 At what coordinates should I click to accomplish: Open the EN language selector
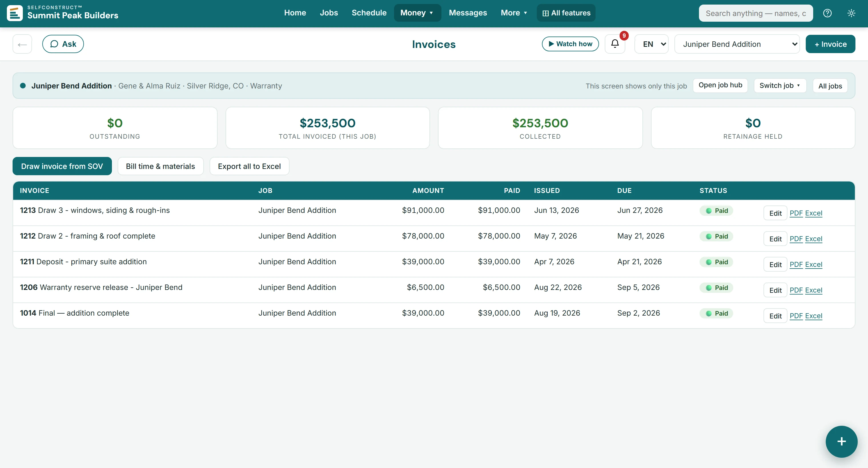point(652,44)
